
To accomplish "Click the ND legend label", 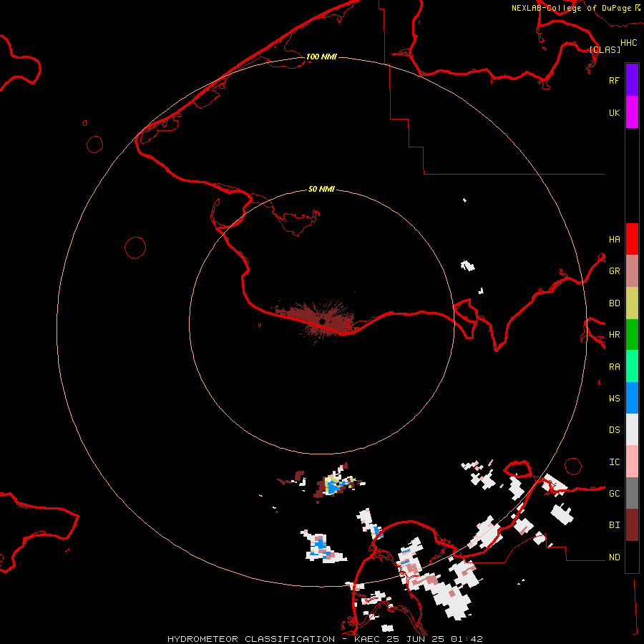I will (x=614, y=557).
